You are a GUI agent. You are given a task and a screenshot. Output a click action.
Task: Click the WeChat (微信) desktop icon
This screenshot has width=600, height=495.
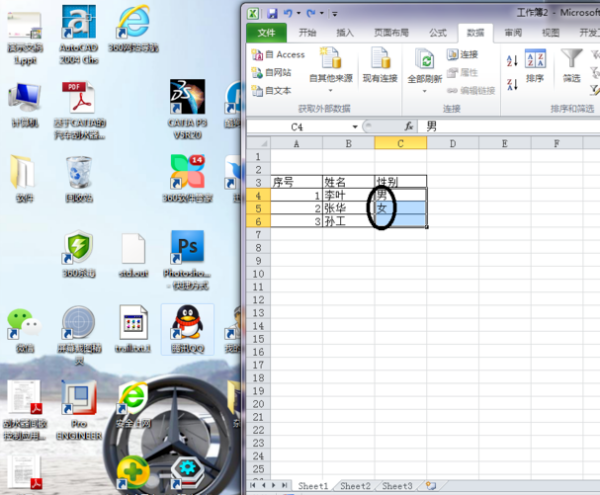point(25,330)
